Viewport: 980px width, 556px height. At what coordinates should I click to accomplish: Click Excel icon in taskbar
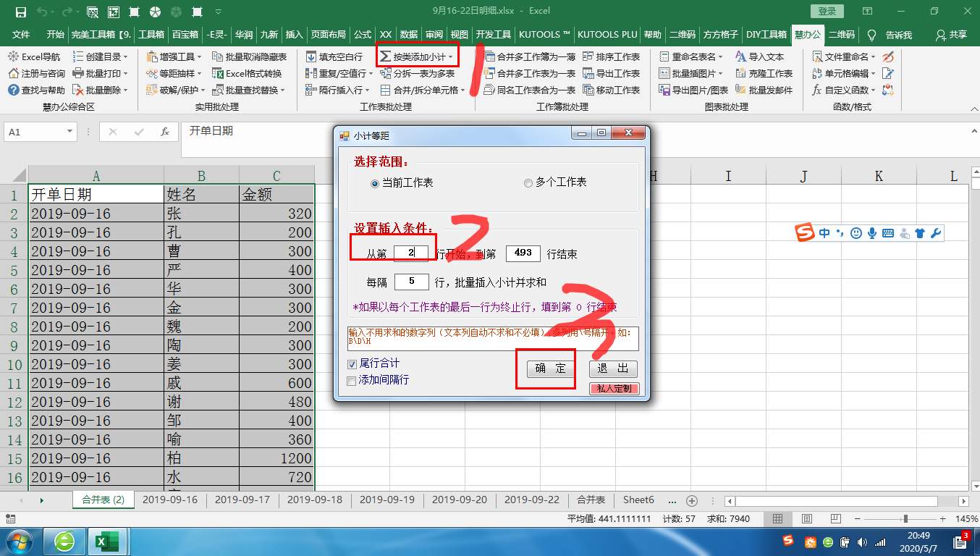point(108,542)
